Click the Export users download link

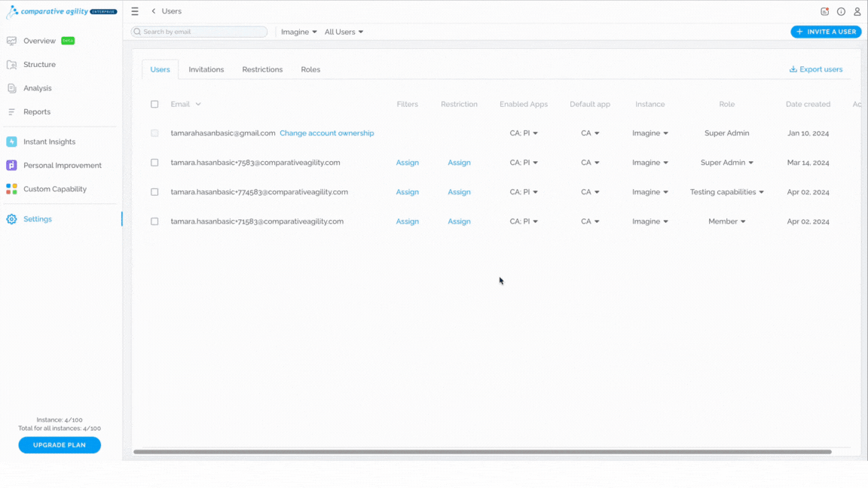816,69
